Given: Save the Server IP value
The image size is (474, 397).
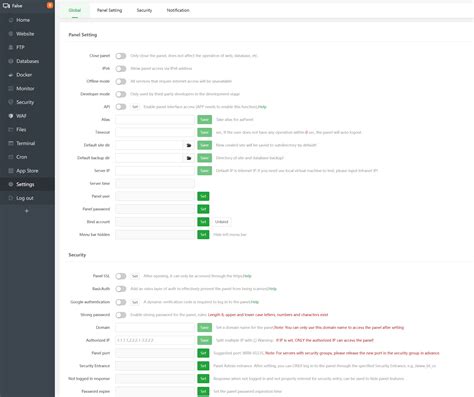Looking at the screenshot, I should [204, 171].
